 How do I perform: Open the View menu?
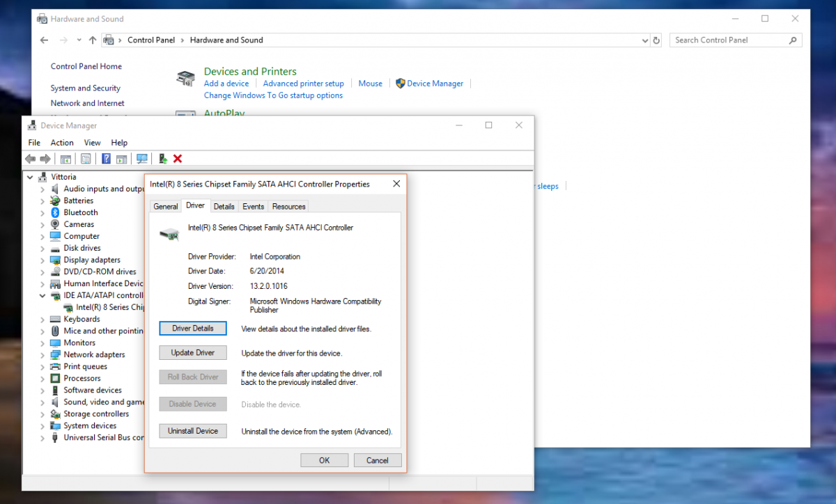click(92, 143)
